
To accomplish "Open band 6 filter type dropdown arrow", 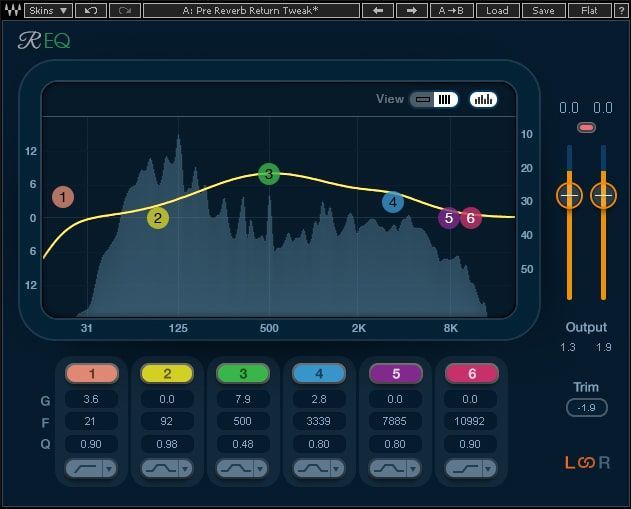I will click(x=489, y=469).
